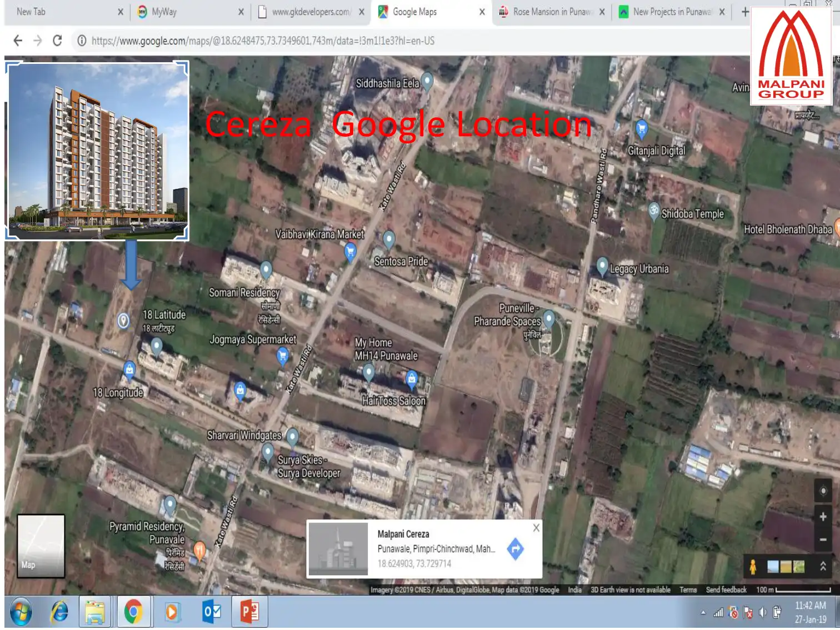Switch to Map view thumbnail
Image resolution: width=840 pixels, height=630 pixels.
coord(41,546)
